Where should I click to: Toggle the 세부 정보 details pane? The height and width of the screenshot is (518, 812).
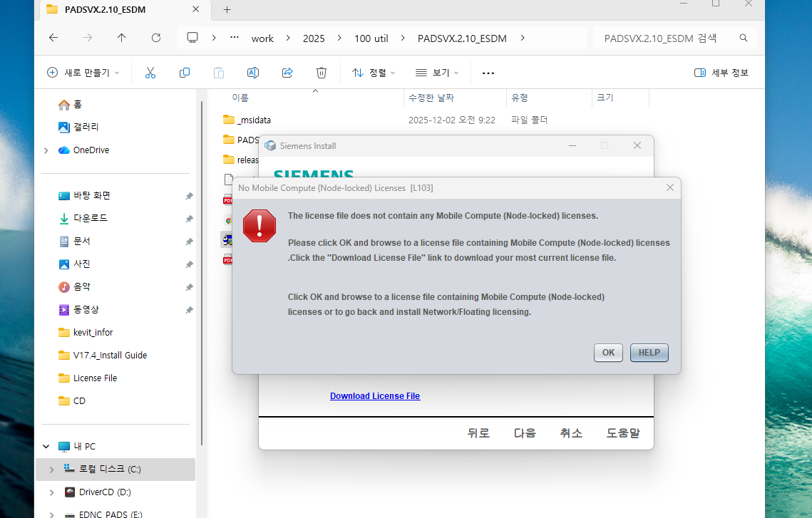[x=721, y=73]
